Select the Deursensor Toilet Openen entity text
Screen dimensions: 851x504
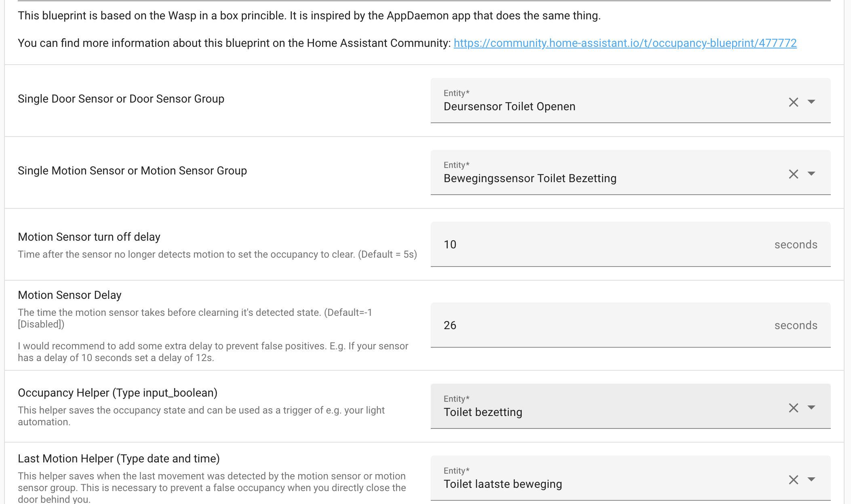click(x=509, y=107)
